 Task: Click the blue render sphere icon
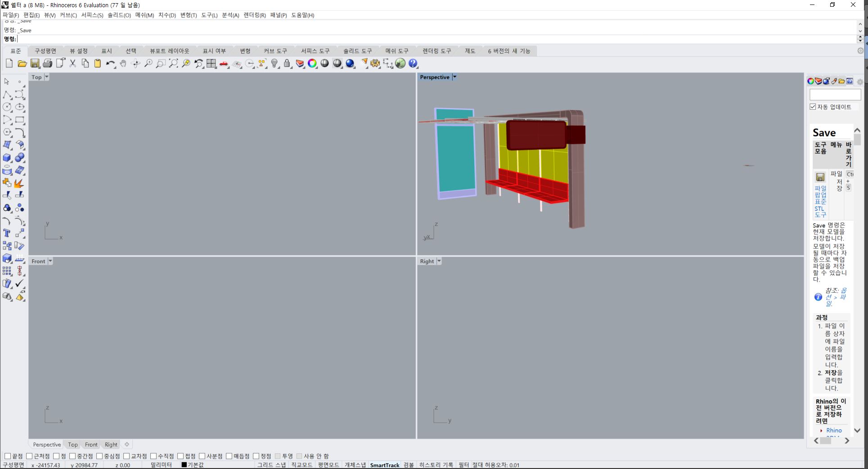point(350,63)
